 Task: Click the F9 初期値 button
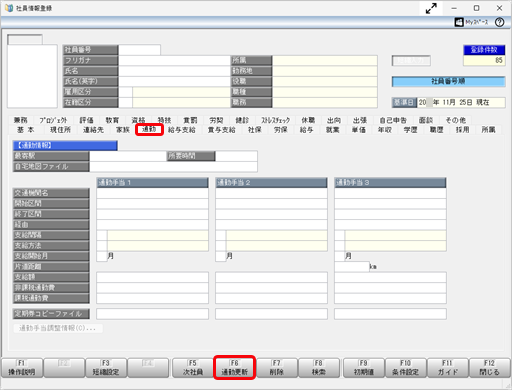(x=364, y=368)
